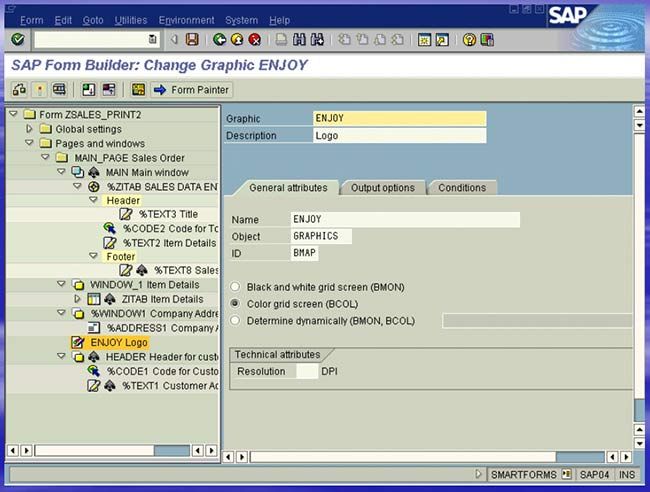Click the First Page icon
This screenshot has width=650, height=492.
click(x=344, y=40)
